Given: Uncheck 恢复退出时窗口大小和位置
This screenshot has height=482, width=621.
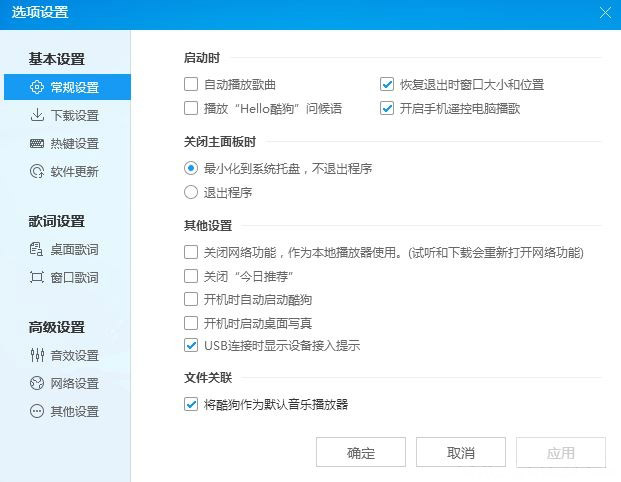Looking at the screenshot, I should click(387, 84).
